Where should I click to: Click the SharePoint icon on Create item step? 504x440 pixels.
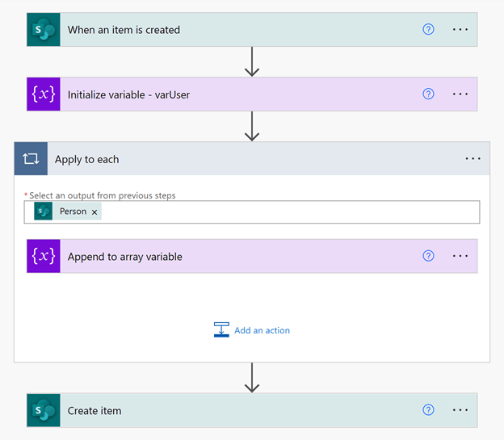44,410
